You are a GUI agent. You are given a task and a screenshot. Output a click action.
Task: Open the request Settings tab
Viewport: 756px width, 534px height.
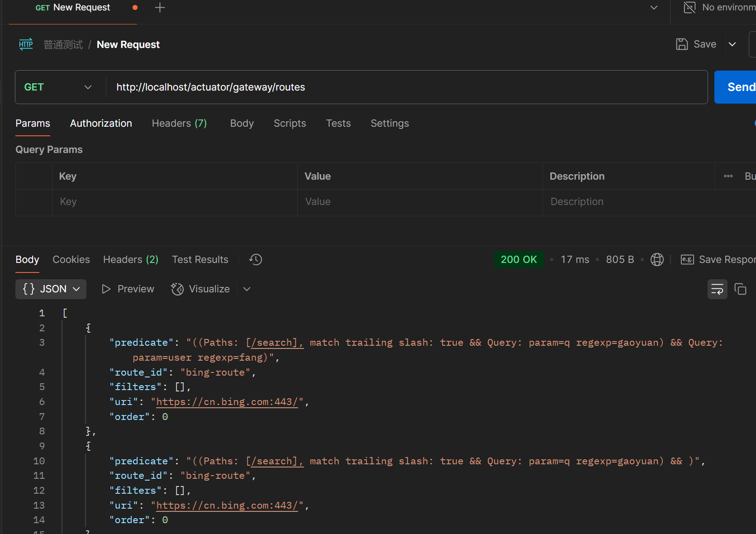point(390,123)
